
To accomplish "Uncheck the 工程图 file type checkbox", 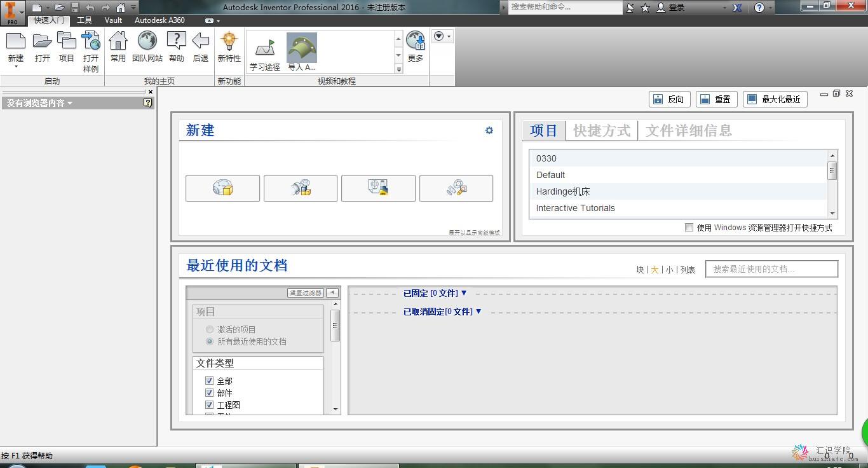I will tap(209, 404).
